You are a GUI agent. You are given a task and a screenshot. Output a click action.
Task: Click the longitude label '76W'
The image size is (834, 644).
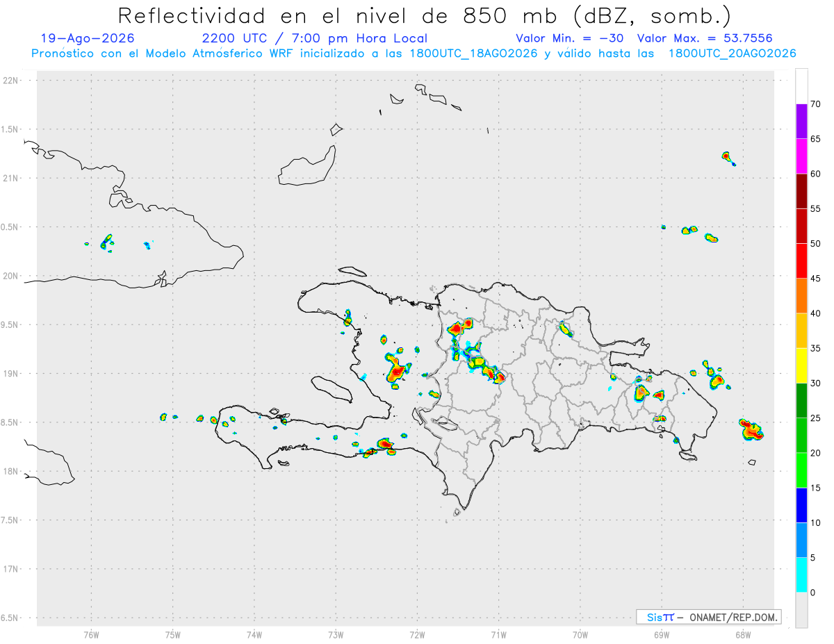91,634
